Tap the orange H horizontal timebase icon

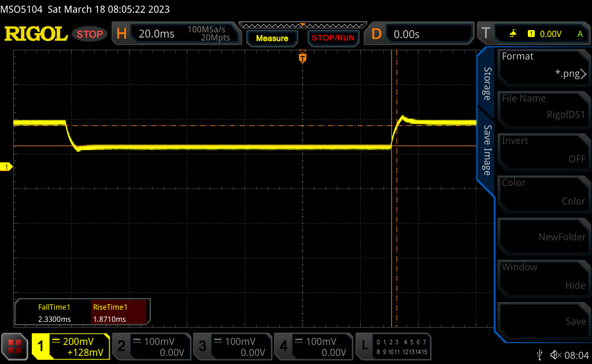(121, 34)
